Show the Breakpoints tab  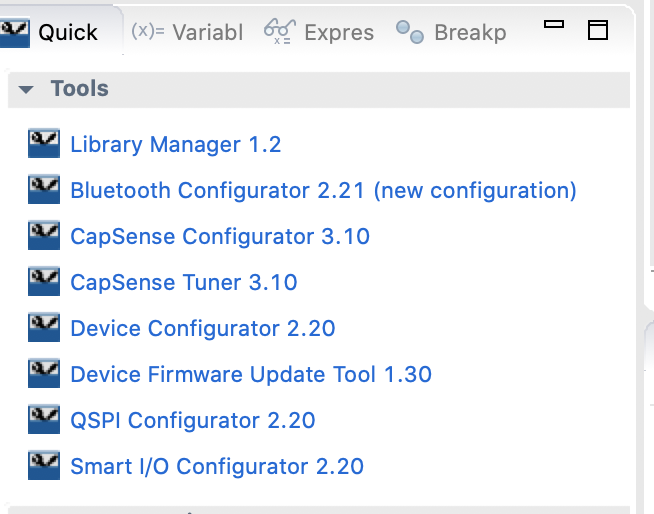pos(452,32)
